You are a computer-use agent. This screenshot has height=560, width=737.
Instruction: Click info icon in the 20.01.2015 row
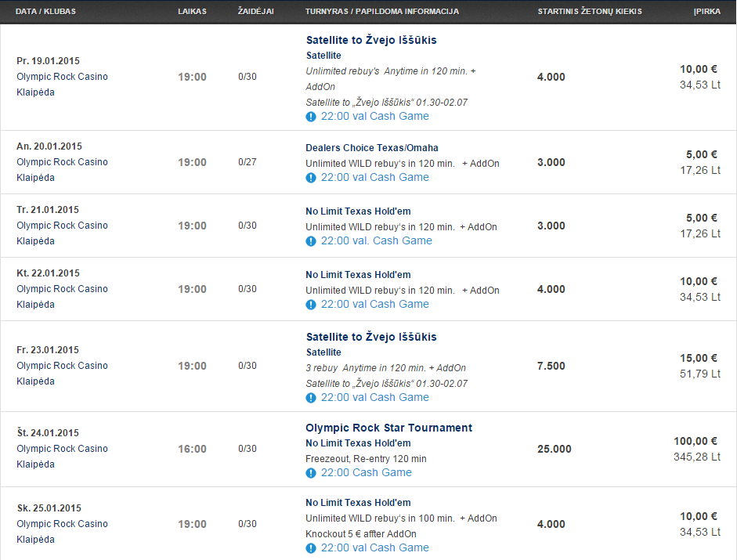311,178
